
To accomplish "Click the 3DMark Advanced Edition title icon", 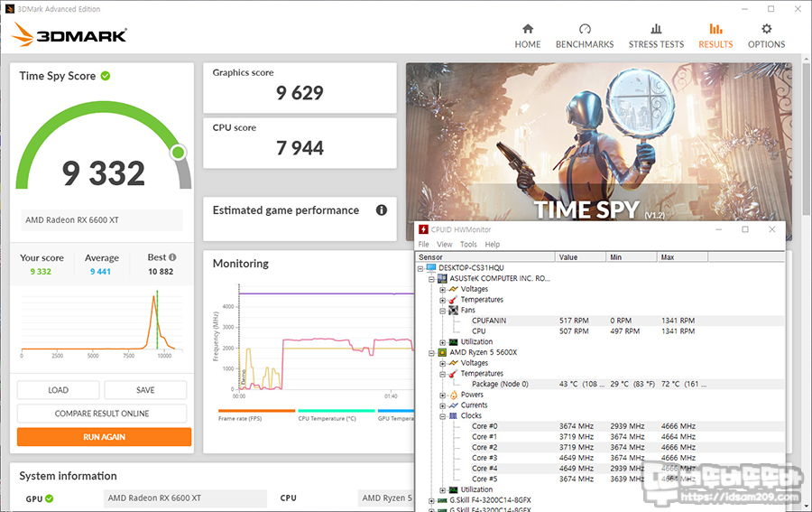I will tap(9, 9).
